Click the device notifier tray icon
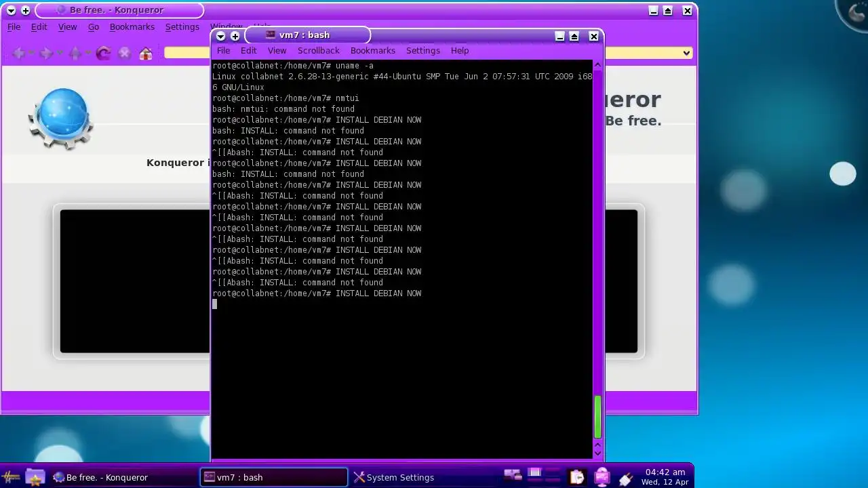Image resolution: width=868 pixels, height=488 pixels. click(x=512, y=476)
